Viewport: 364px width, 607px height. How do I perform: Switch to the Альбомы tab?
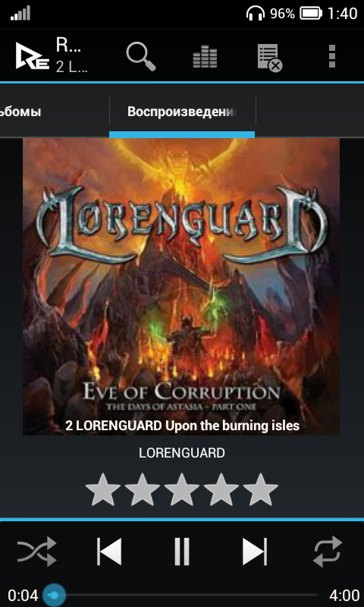[x=20, y=112]
